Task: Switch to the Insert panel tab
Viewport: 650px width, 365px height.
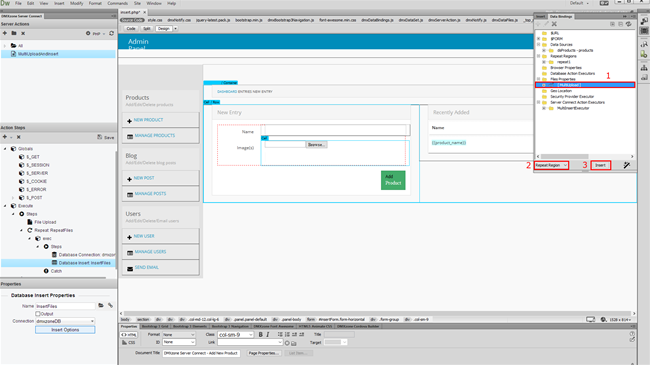Action: coord(541,17)
